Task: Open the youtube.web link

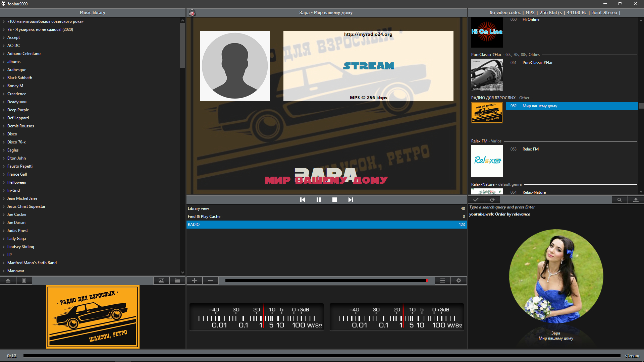Action: 481,214
